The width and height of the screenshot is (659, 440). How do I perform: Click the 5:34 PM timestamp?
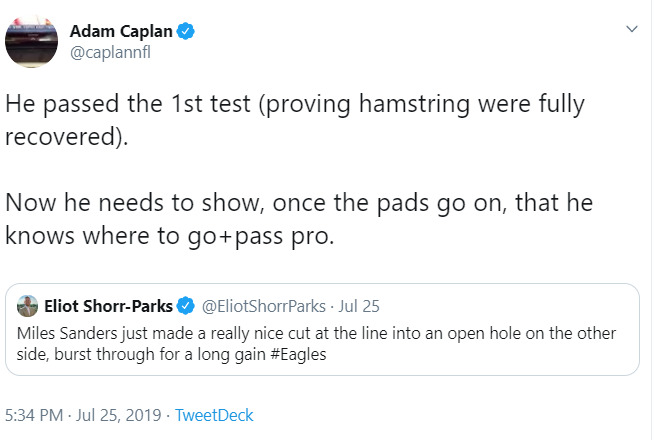click(34, 415)
